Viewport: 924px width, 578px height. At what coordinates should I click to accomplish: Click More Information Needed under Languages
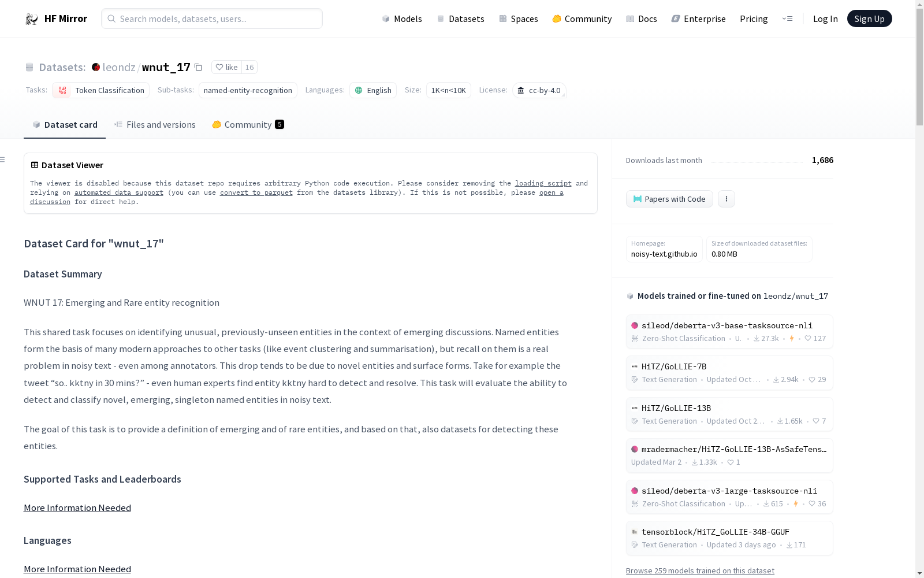[77, 569]
